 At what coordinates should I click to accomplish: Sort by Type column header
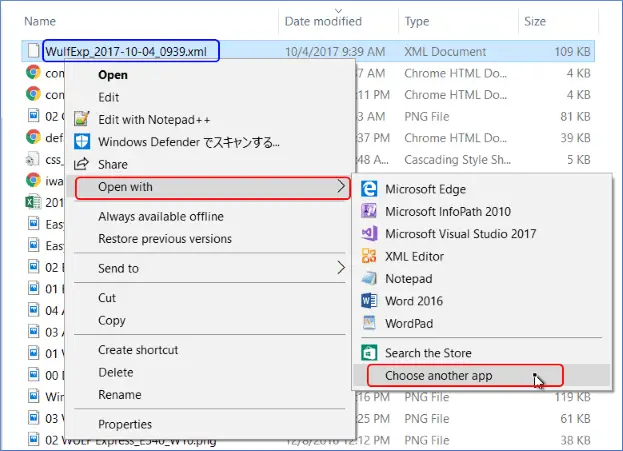[417, 21]
